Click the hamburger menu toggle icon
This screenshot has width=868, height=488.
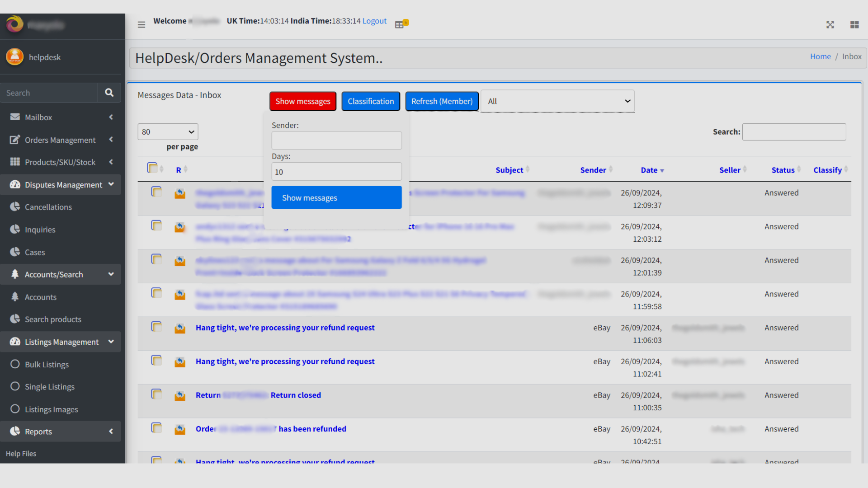[x=142, y=24]
